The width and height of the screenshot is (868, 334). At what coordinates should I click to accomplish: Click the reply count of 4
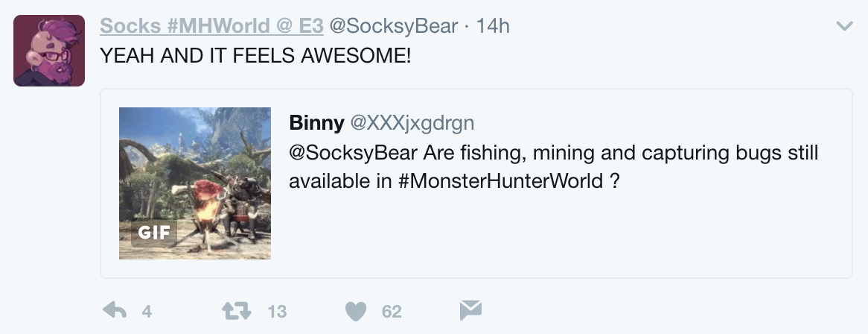coord(147,312)
